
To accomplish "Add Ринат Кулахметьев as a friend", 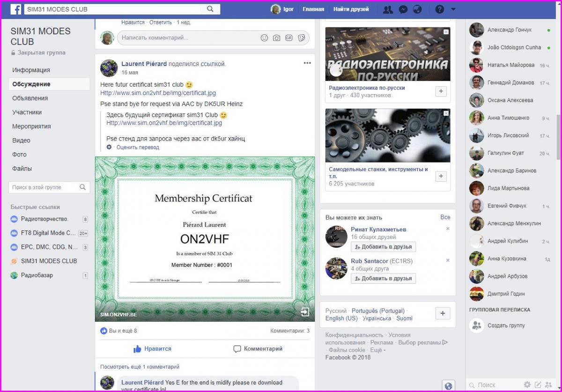I will tap(383, 247).
